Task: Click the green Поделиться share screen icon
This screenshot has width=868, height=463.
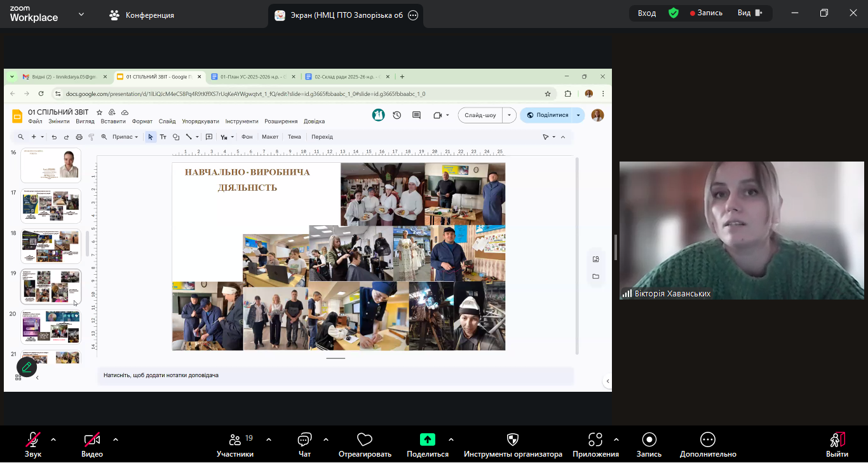Action: click(428, 439)
